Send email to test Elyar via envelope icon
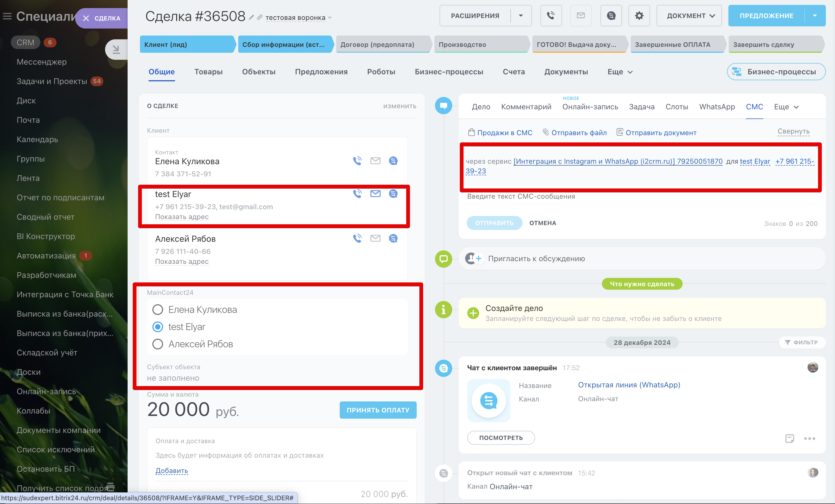This screenshot has height=504, width=835. pyautogui.click(x=375, y=194)
